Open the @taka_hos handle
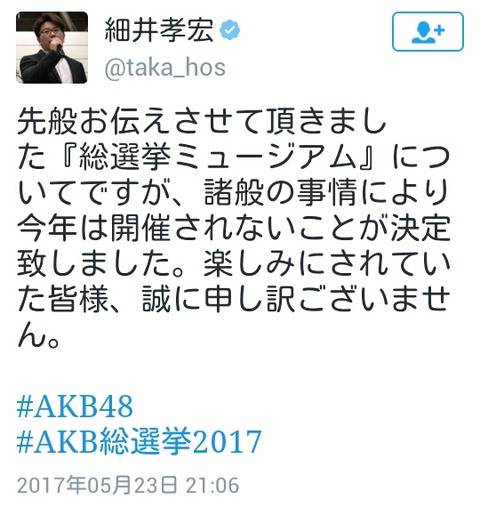480x515 pixels. [165, 68]
